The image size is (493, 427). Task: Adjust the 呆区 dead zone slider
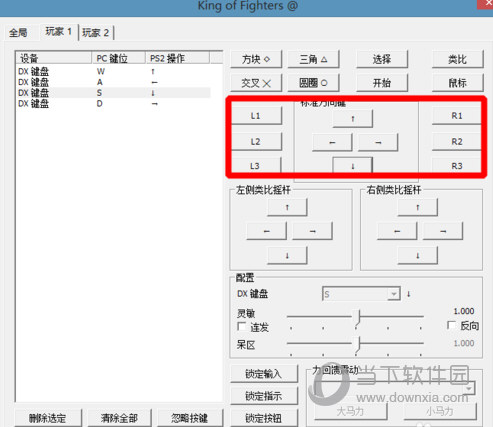coord(355,343)
